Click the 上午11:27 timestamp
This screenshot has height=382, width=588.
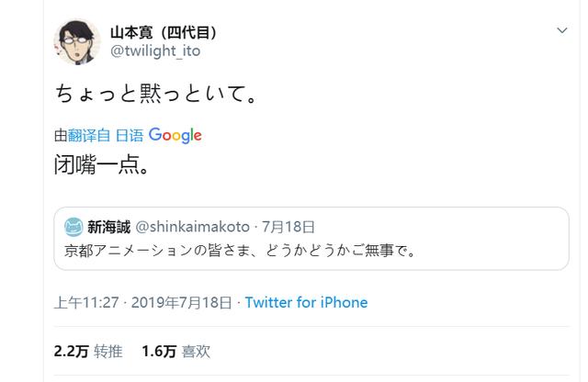point(86,302)
